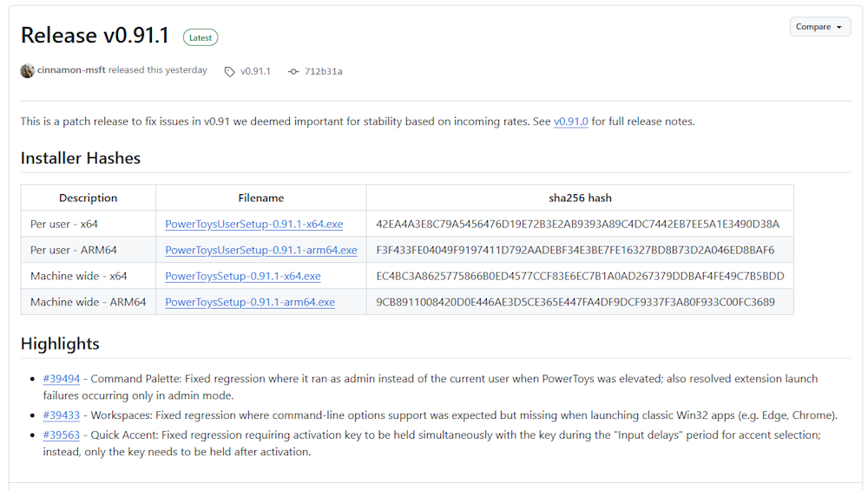Click the Installer Hashes heading
868x490 pixels.
(x=80, y=158)
